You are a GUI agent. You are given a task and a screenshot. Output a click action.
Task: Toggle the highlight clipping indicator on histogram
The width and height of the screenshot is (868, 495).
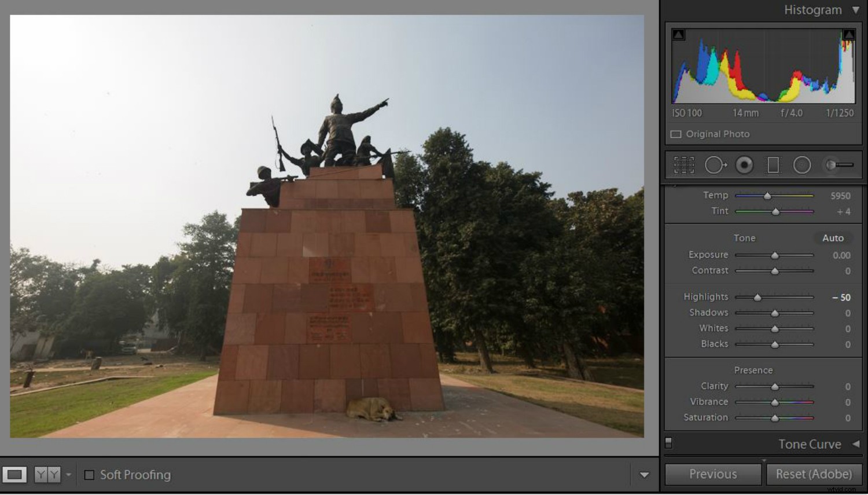point(849,34)
